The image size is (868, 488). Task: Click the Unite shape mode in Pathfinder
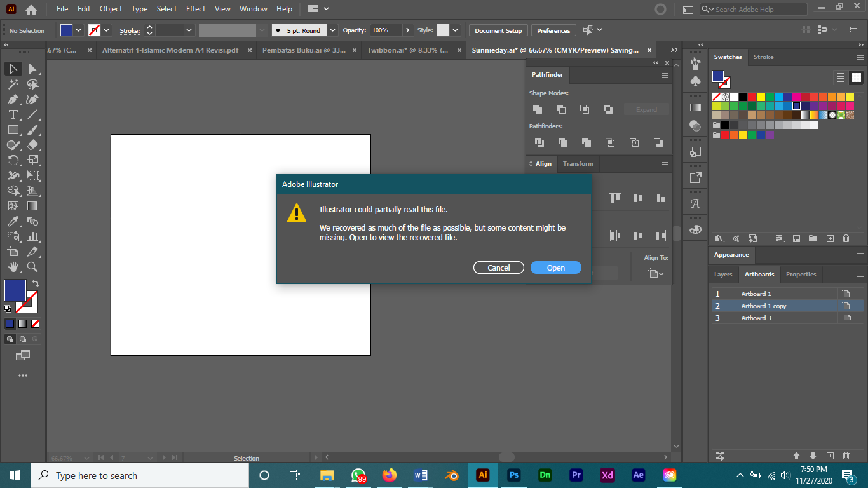point(538,109)
